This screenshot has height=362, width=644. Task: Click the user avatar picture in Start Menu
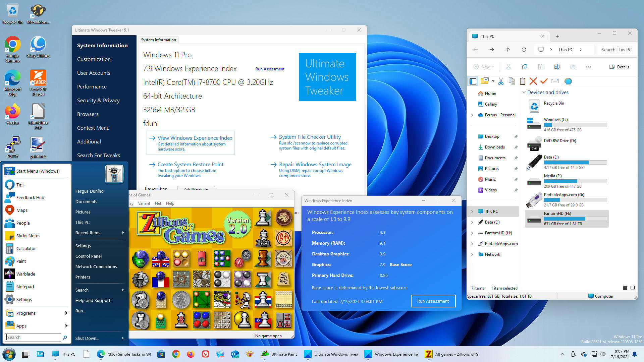[114, 174]
